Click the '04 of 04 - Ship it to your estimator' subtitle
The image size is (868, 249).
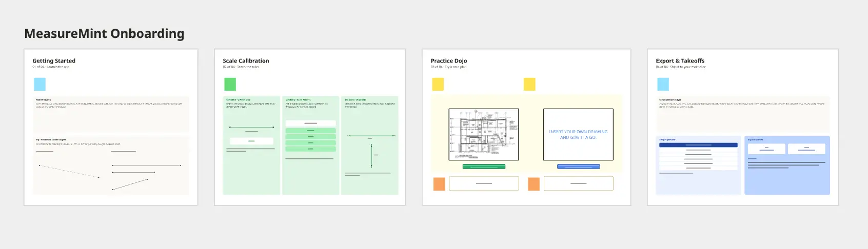click(x=681, y=67)
